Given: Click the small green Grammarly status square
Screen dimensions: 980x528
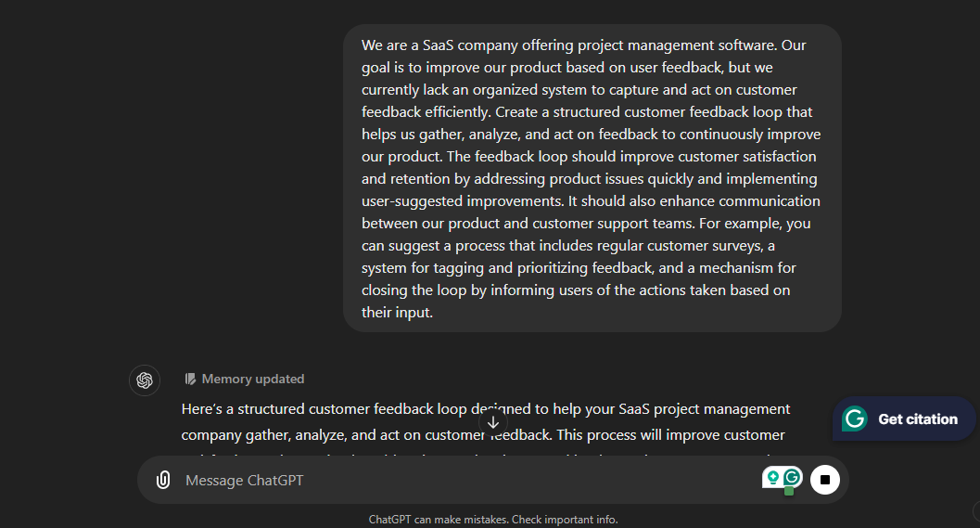Looking at the screenshot, I should [789, 491].
